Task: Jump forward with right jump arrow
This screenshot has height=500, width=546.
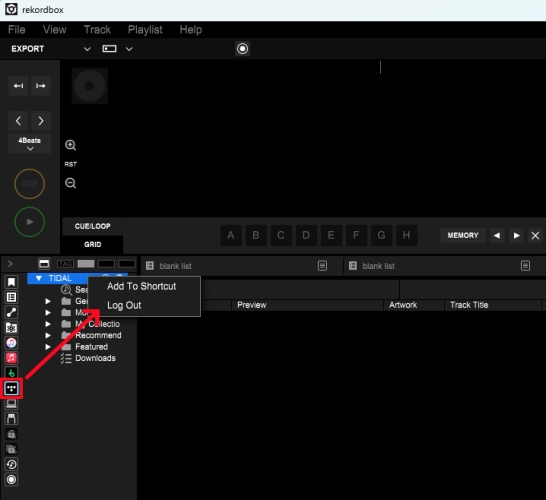Action: click(41, 86)
